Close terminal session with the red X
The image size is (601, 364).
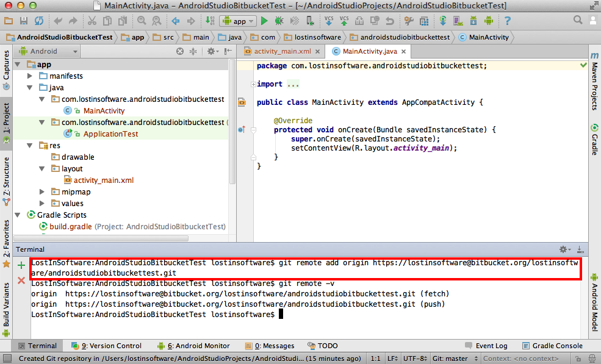tap(21, 280)
